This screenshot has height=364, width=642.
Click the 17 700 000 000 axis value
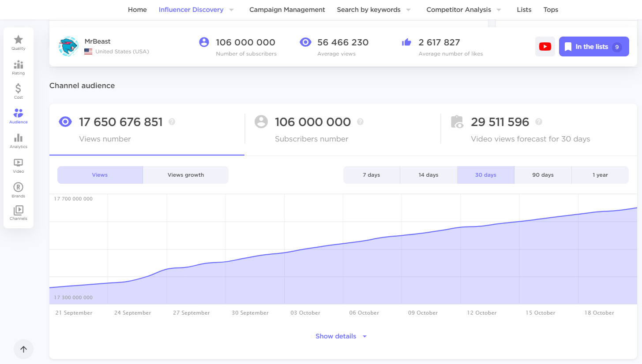click(x=73, y=199)
